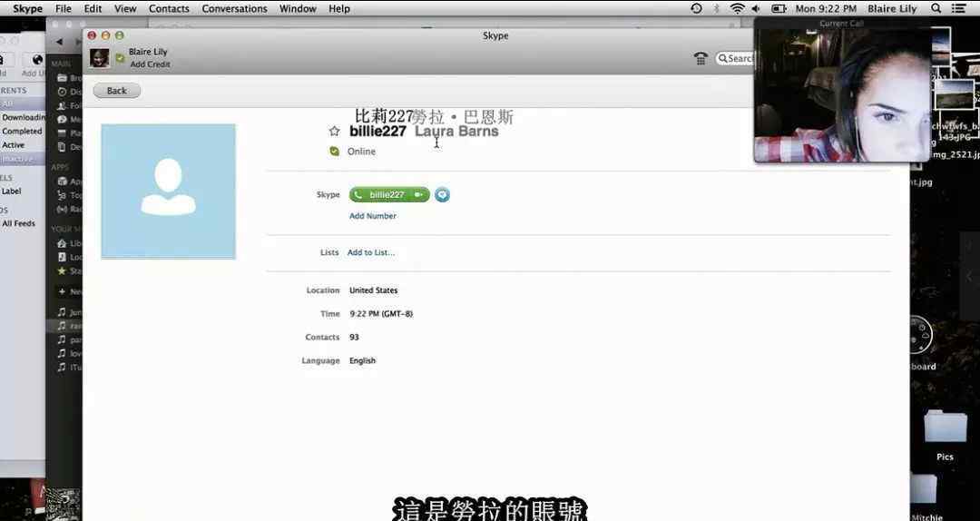This screenshot has width=980, height=521.
Task: Click the Time Machine menu bar icon
Action: coord(696,9)
